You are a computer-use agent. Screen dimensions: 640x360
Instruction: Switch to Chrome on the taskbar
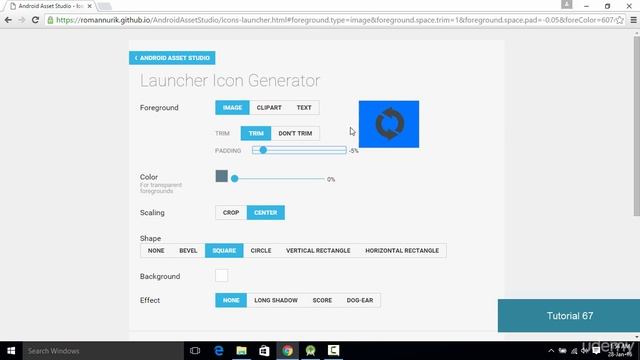tap(287, 351)
